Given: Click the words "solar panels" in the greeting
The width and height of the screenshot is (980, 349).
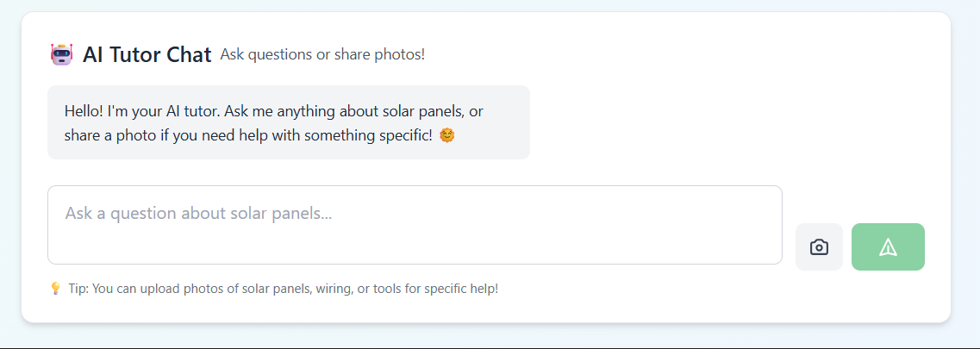Looking at the screenshot, I should point(421,112).
